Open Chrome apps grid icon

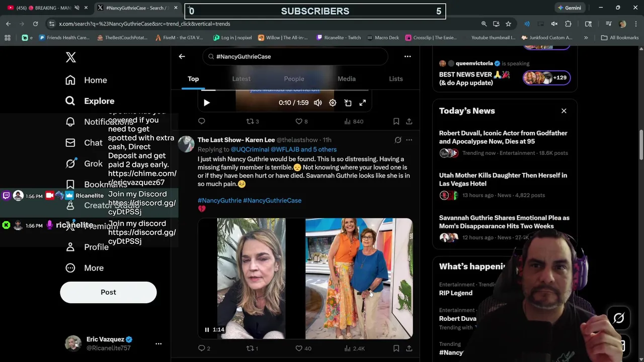point(8,38)
